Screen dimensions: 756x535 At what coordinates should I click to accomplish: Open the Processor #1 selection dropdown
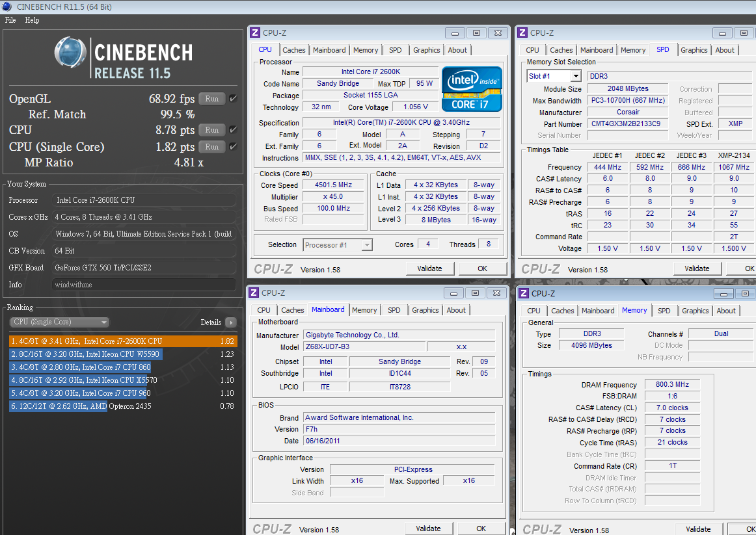click(338, 245)
